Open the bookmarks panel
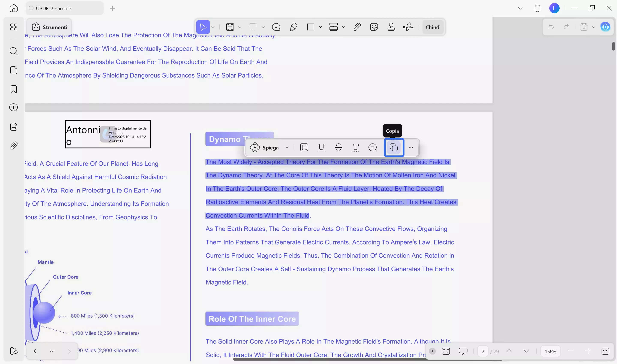This screenshot has width=617, height=364. click(13, 89)
